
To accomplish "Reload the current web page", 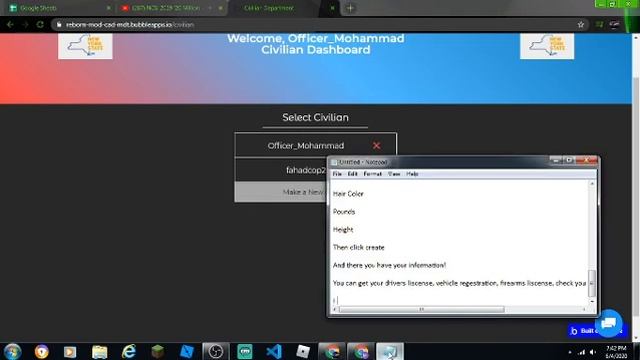I will tap(40, 24).
